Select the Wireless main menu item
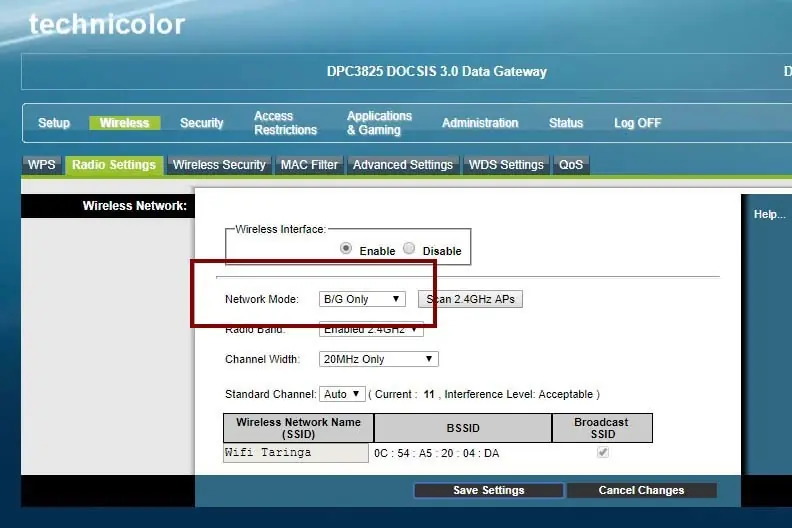The image size is (792, 528). click(x=124, y=123)
